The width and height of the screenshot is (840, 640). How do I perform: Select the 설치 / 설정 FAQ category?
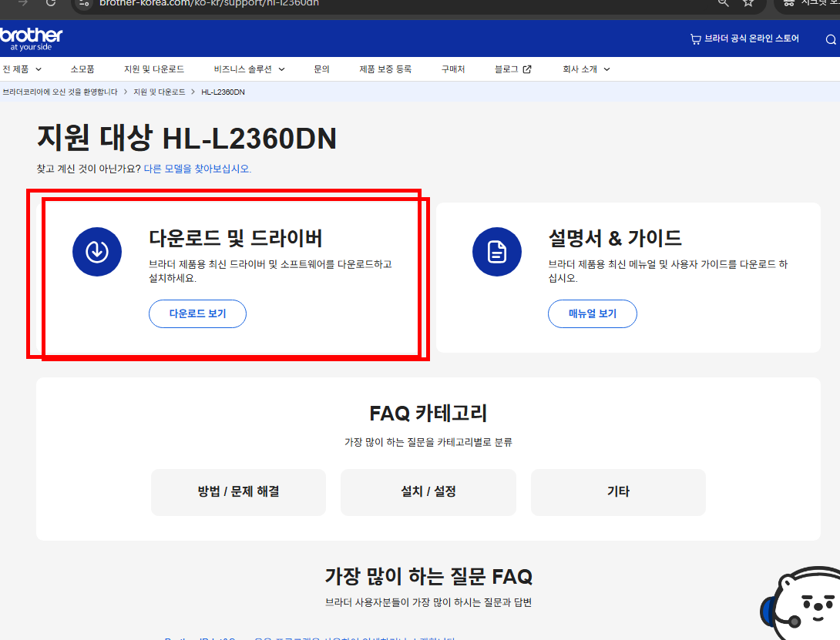[428, 492]
